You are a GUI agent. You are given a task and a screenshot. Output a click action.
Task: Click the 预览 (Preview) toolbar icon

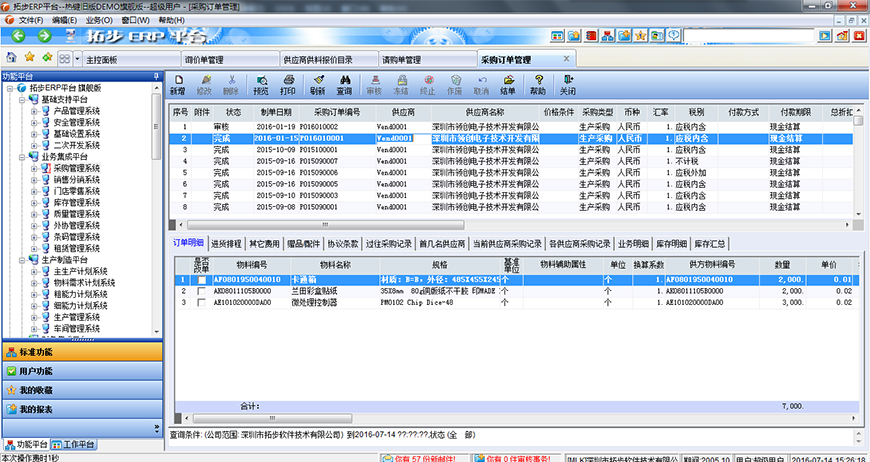click(261, 84)
